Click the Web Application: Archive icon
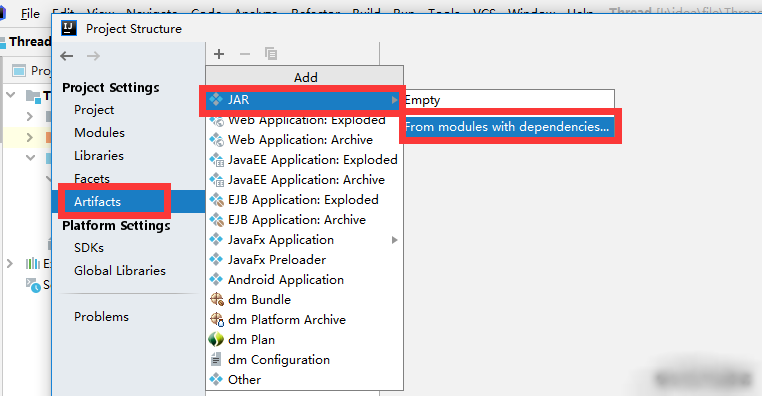762x396 pixels. pyautogui.click(x=216, y=140)
